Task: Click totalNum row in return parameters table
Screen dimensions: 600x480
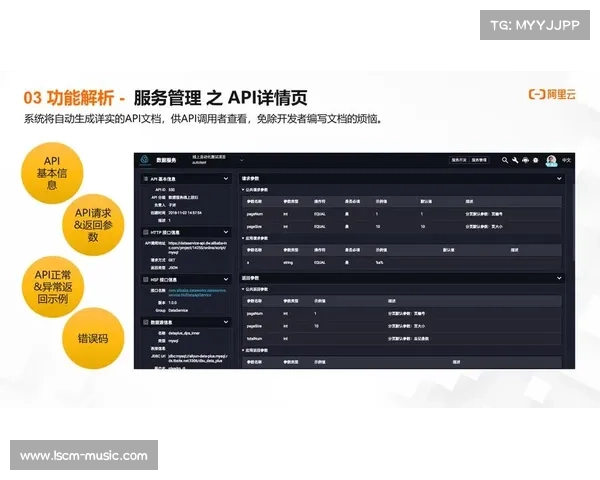Action: (x=402, y=339)
